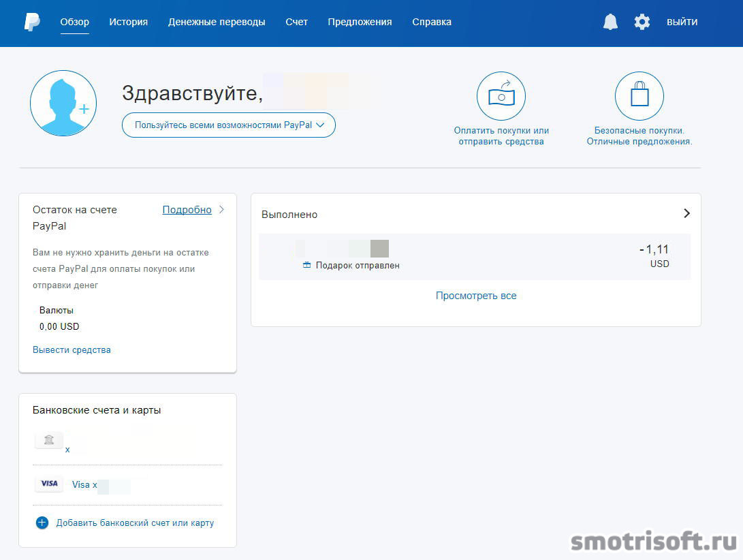The image size is (743, 560).
Task: Click the Подарок отправлен text
Action: [358, 265]
